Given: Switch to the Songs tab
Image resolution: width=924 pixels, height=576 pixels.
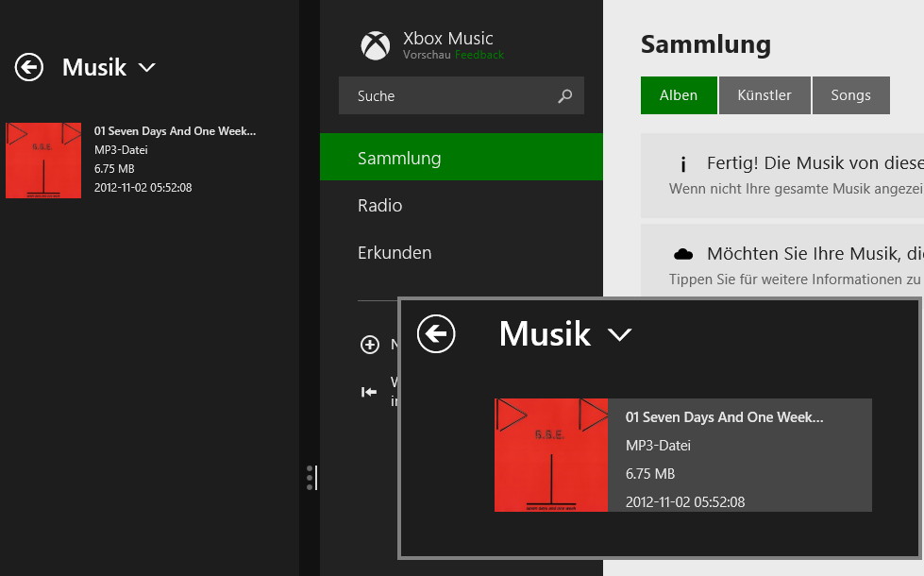Looking at the screenshot, I should 851,95.
